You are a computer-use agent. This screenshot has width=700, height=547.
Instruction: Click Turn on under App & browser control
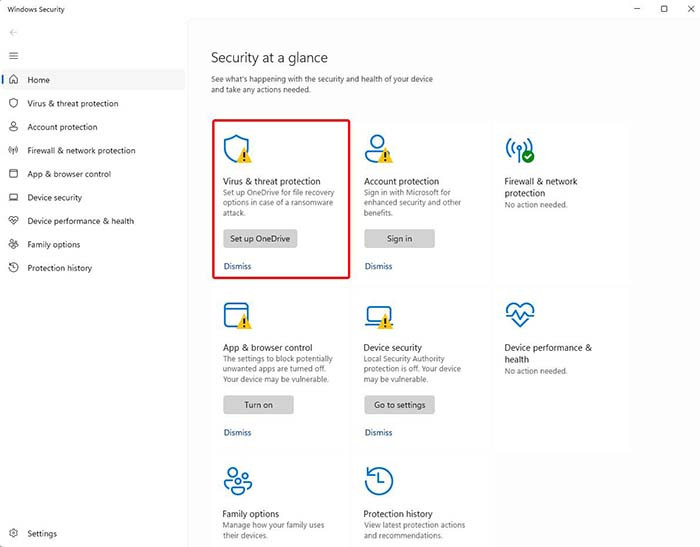click(258, 405)
